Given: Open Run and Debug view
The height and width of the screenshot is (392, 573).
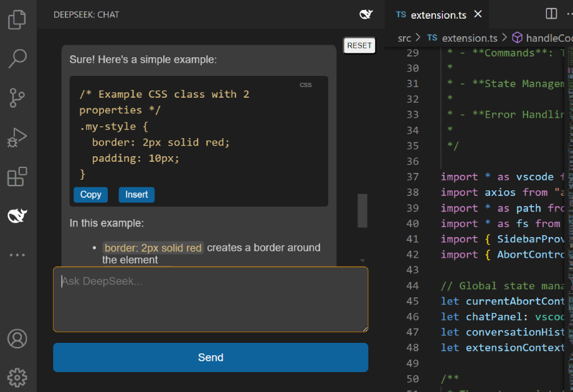Looking at the screenshot, I should [x=17, y=137].
